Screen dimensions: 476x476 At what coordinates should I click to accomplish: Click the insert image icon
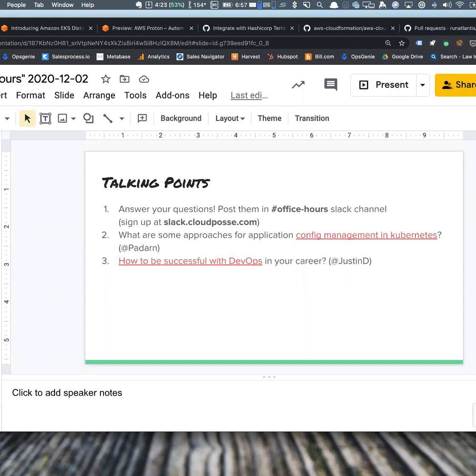pyautogui.click(x=63, y=118)
